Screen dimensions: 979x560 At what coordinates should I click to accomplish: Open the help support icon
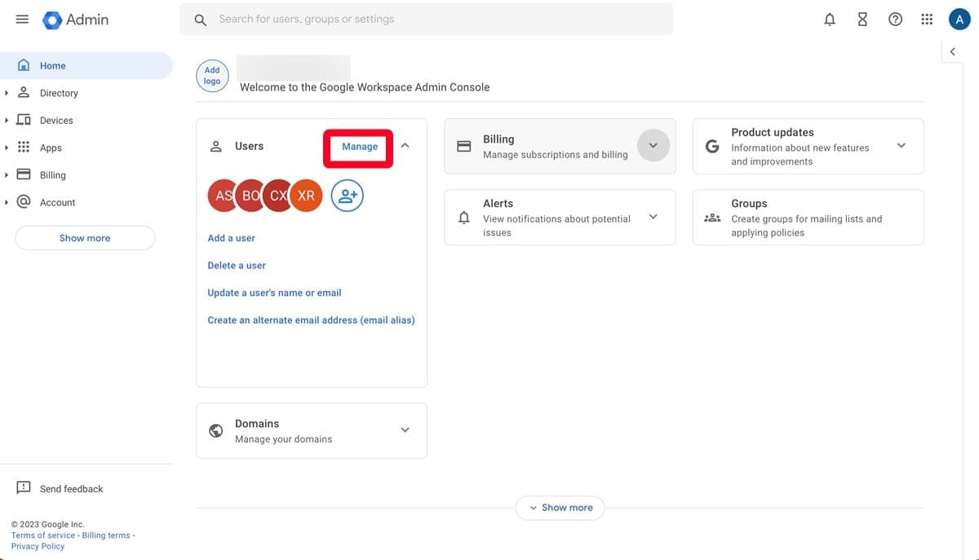(895, 18)
